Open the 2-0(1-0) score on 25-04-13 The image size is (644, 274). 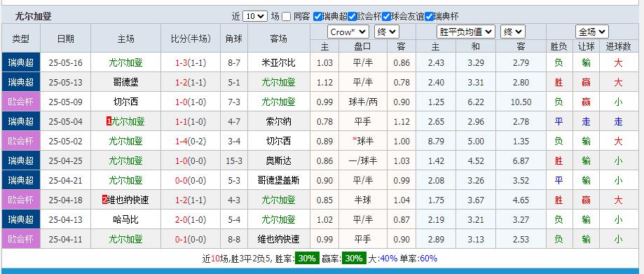[x=191, y=220]
